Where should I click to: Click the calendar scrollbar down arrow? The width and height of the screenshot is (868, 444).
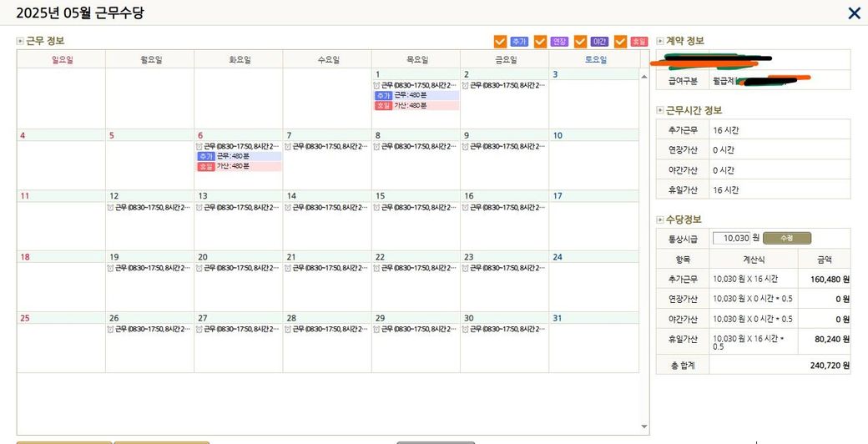point(643,426)
